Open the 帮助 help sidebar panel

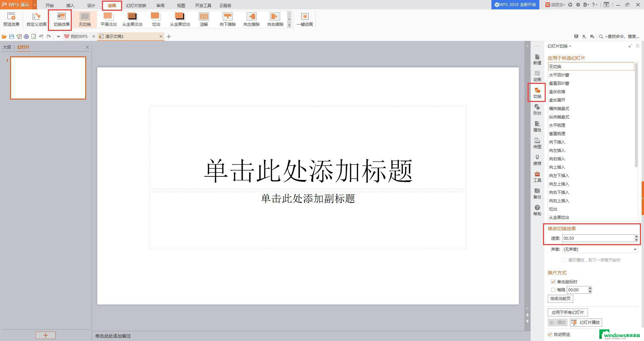pyautogui.click(x=537, y=210)
